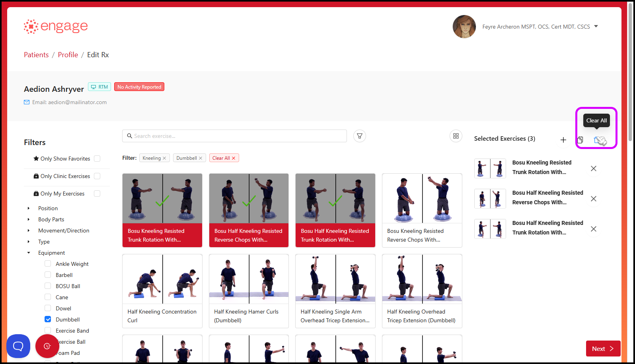Click the copy icon beside Selected Exercises

point(580,140)
